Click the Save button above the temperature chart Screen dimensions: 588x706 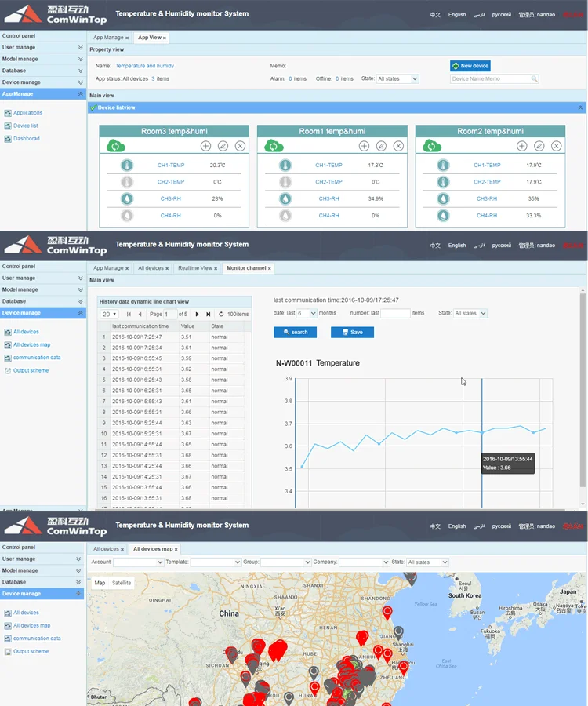click(x=352, y=333)
